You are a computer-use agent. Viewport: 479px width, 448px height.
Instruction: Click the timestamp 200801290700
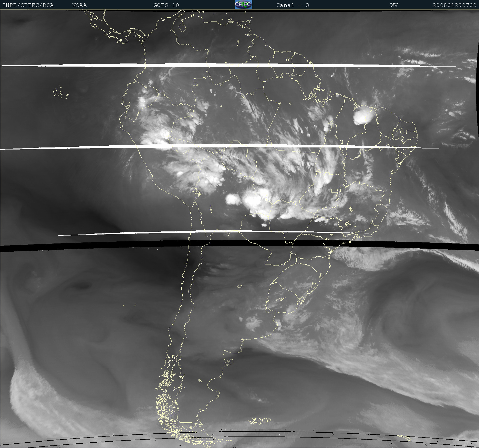[454, 5]
